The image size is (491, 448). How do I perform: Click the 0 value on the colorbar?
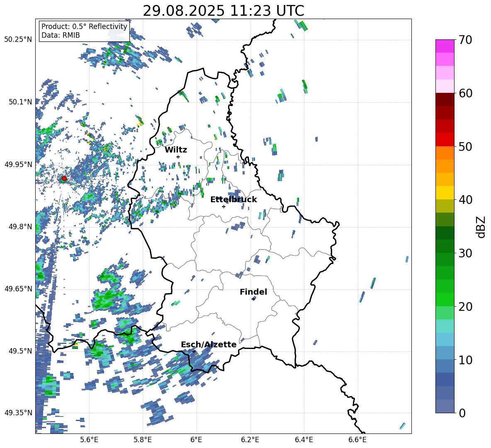[462, 413]
